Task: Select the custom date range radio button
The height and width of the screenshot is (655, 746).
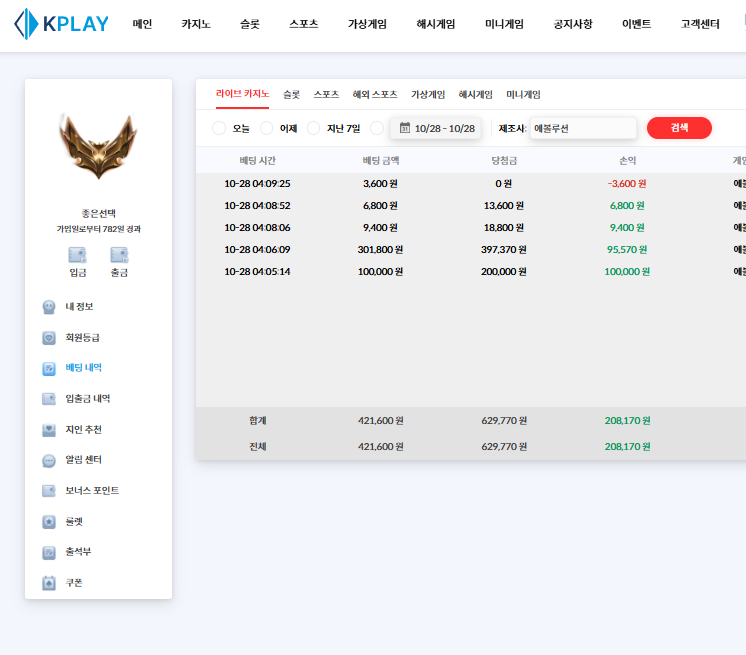Action: pyautogui.click(x=377, y=128)
